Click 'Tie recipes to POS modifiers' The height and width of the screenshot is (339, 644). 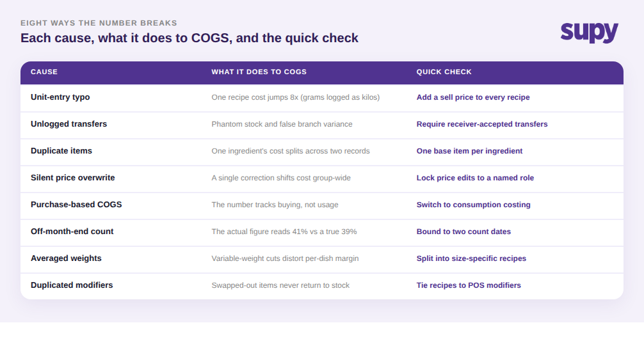pos(469,285)
